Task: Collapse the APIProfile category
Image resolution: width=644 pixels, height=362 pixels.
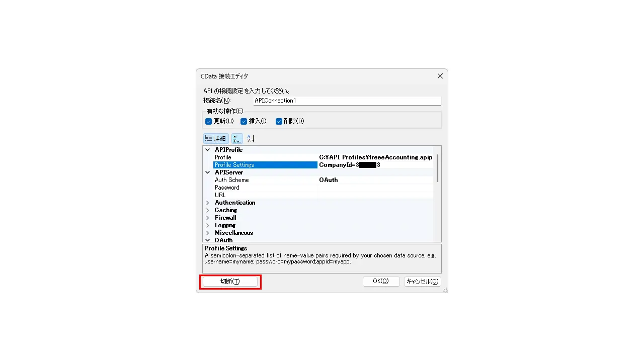Action: coord(208,150)
